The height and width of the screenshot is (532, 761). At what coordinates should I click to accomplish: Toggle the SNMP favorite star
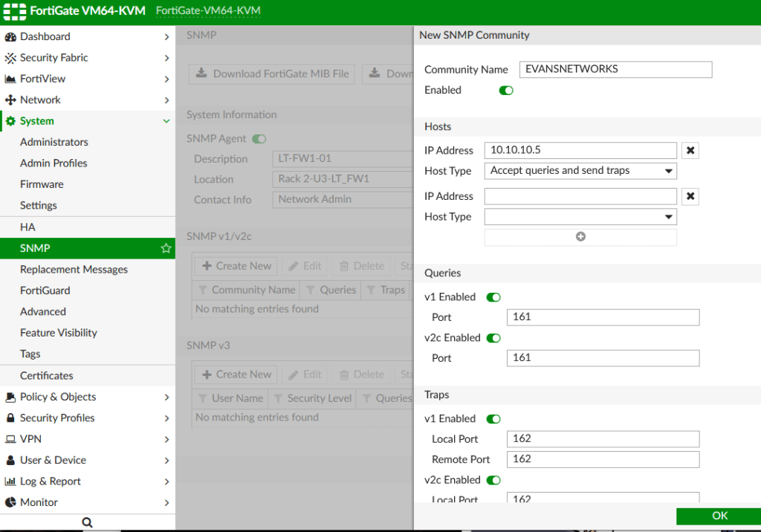pos(166,248)
